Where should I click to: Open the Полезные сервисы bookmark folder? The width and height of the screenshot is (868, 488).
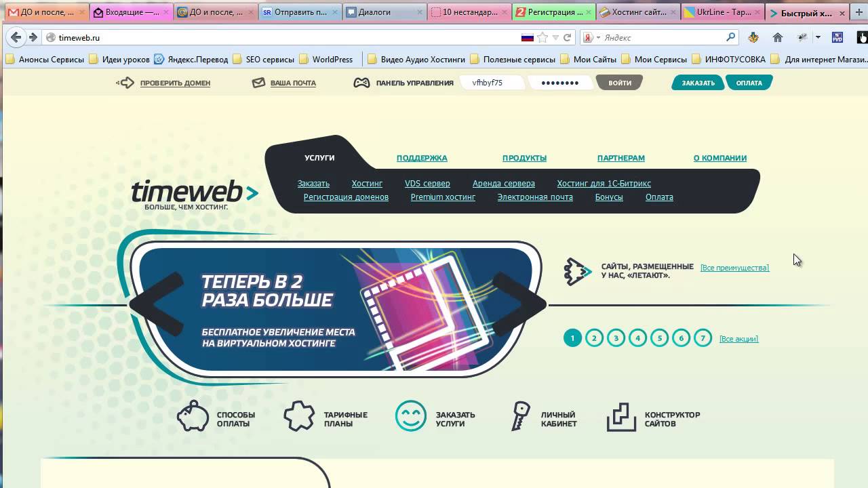point(513,60)
